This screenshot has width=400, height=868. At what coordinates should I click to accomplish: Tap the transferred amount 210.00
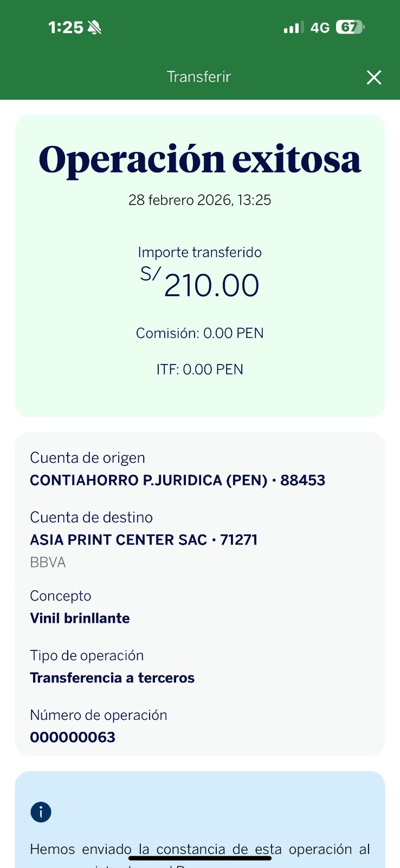[211, 286]
